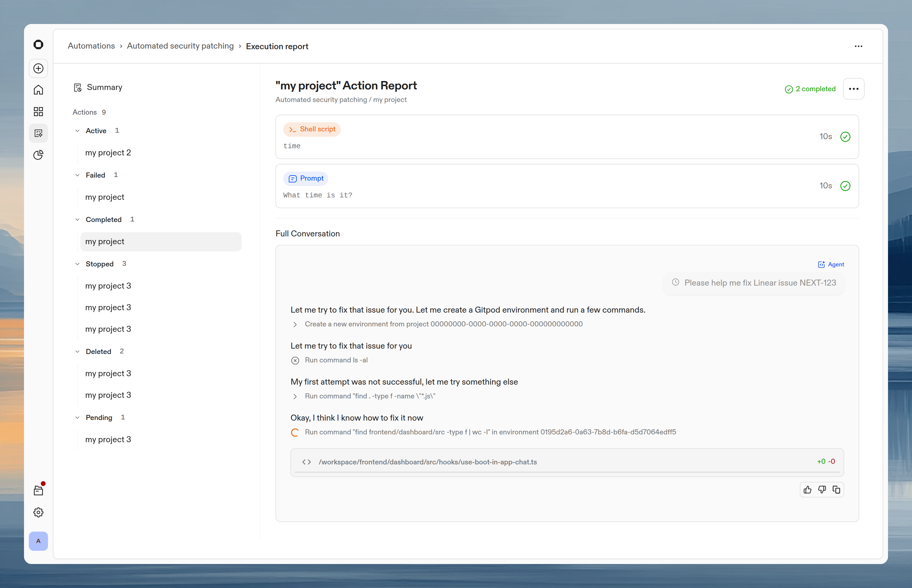Open the notification inbox icon with red dot
This screenshot has width=912, height=588.
(x=38, y=490)
